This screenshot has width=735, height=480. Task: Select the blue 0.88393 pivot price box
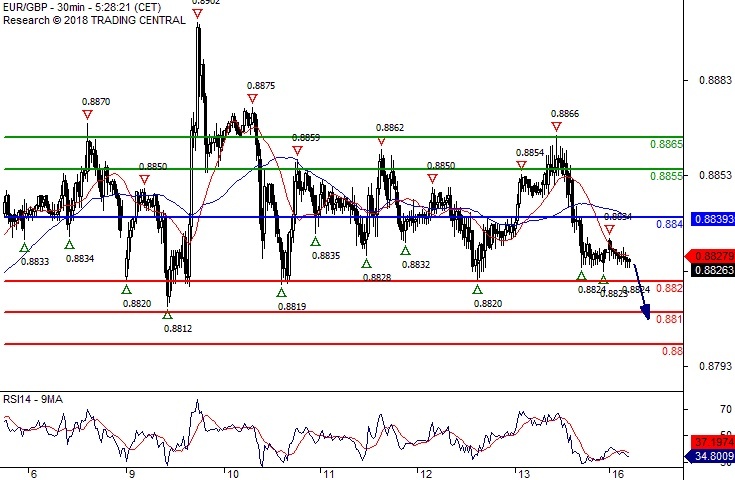[x=713, y=219]
